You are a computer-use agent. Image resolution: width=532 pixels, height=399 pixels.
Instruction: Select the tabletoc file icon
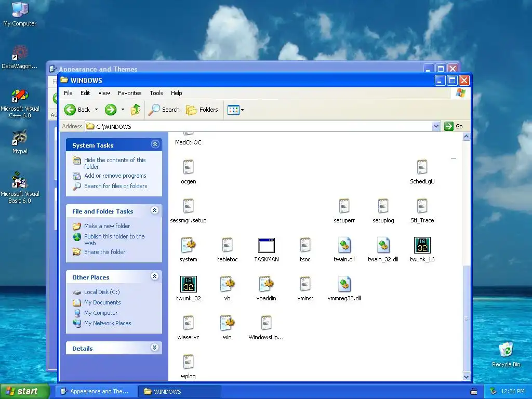point(228,245)
